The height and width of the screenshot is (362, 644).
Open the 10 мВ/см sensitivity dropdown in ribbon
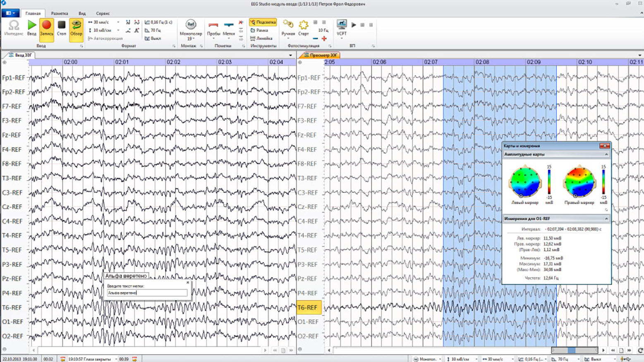coord(118,30)
